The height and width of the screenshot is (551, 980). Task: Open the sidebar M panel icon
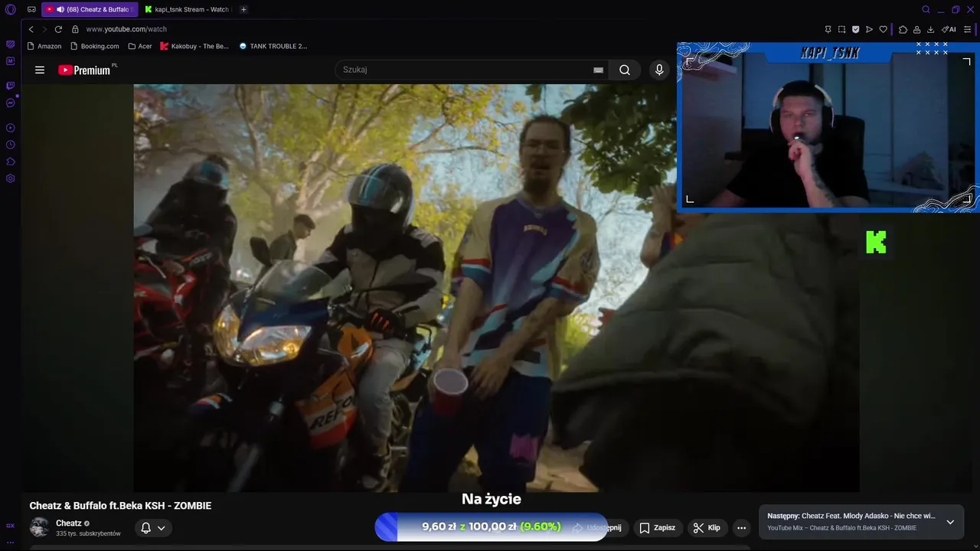pyautogui.click(x=10, y=61)
